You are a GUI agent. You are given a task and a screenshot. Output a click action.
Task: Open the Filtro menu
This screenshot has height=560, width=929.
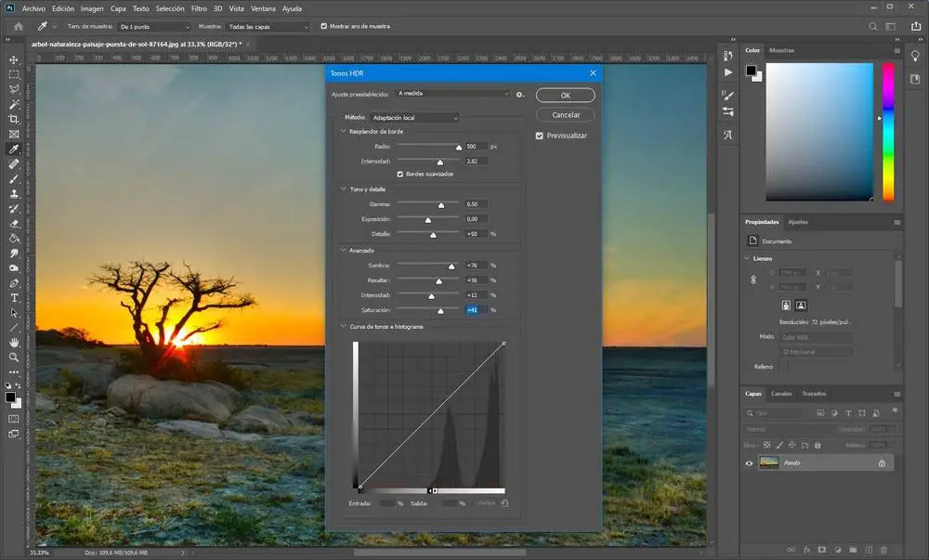coord(199,8)
